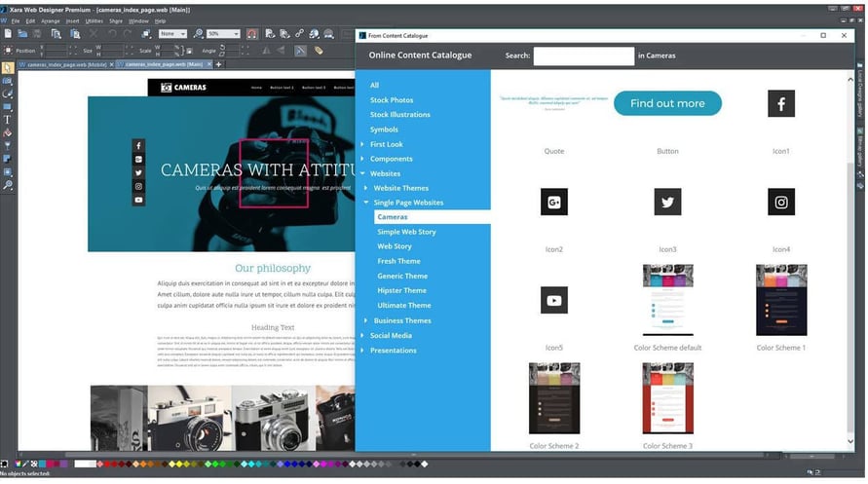Open the color editor icon in color line

pyautogui.click(x=18, y=465)
